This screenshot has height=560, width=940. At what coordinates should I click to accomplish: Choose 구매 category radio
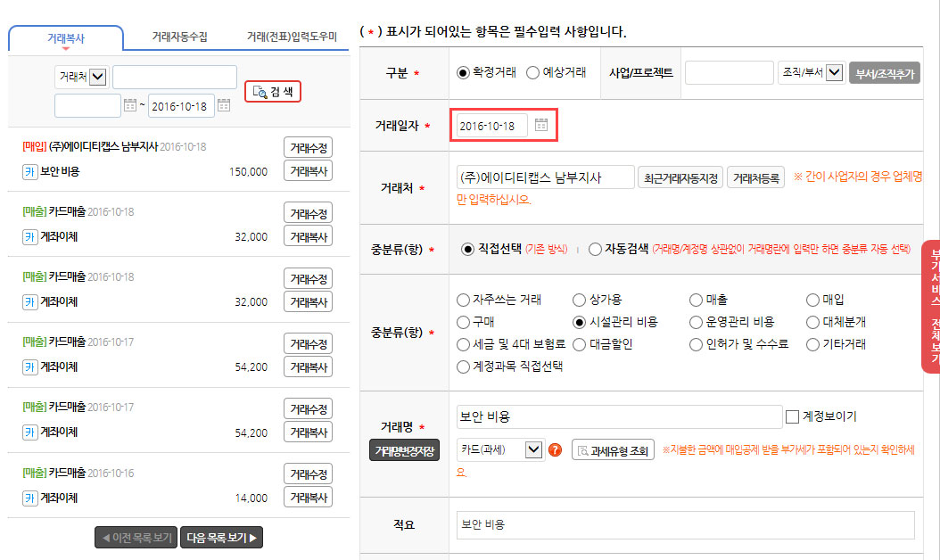click(x=463, y=323)
